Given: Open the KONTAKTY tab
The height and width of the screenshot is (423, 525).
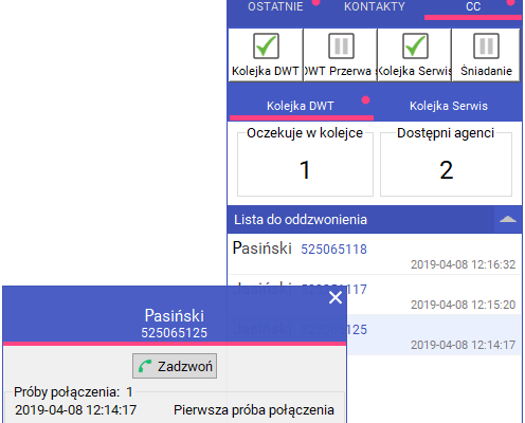Looking at the screenshot, I should pyautogui.click(x=374, y=7).
